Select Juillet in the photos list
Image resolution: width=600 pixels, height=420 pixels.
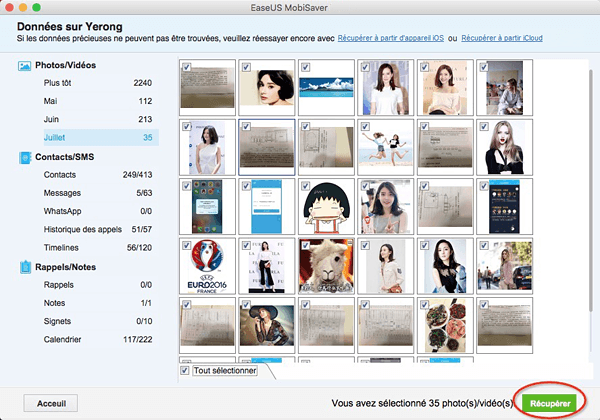click(58, 137)
